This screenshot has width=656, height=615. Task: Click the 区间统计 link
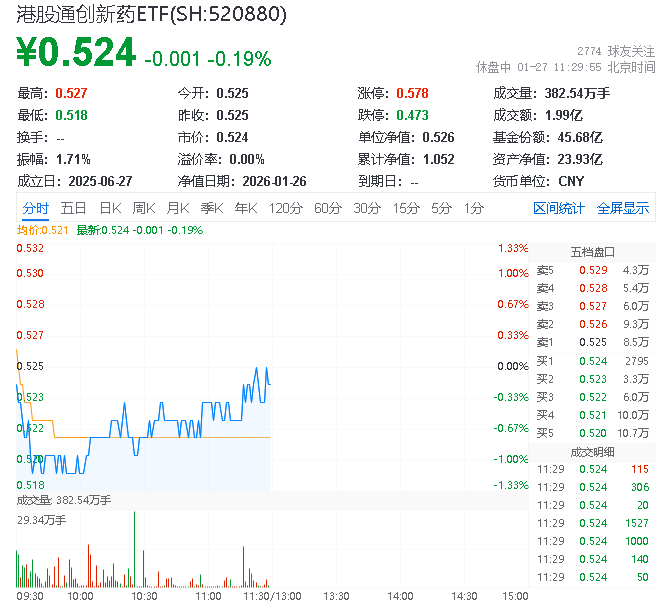(559, 208)
